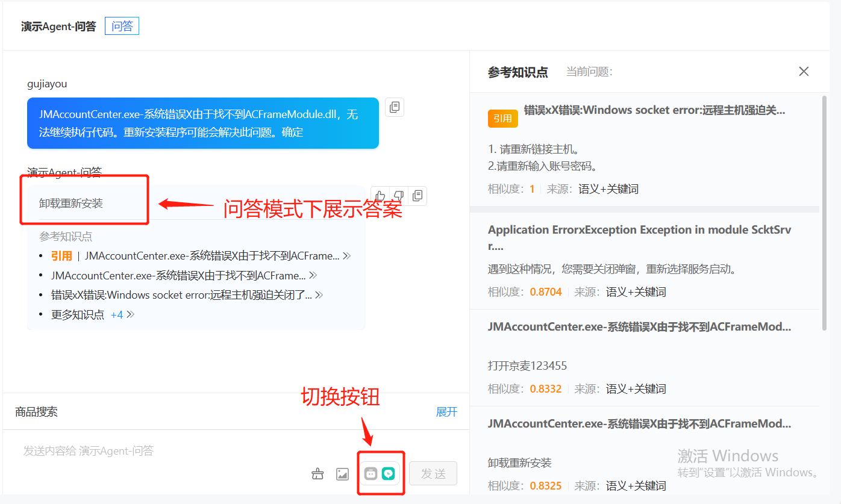Expand the 商品搜索 section via 展开

click(446, 412)
